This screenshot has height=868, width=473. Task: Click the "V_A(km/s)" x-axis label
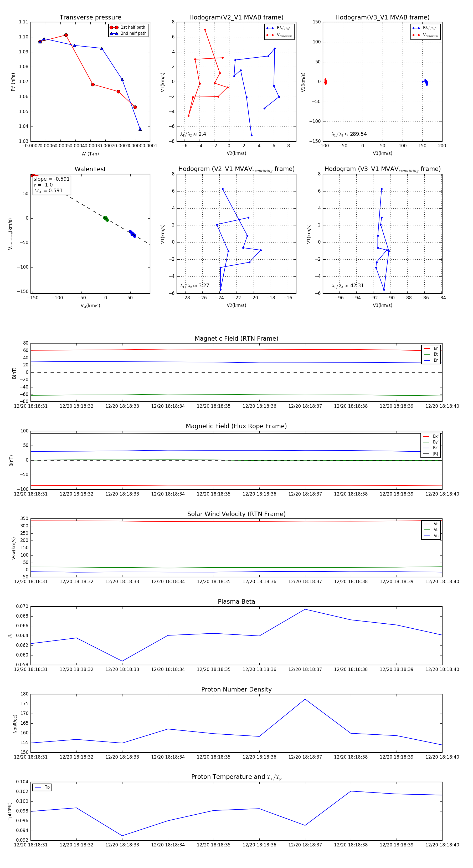(90, 306)
